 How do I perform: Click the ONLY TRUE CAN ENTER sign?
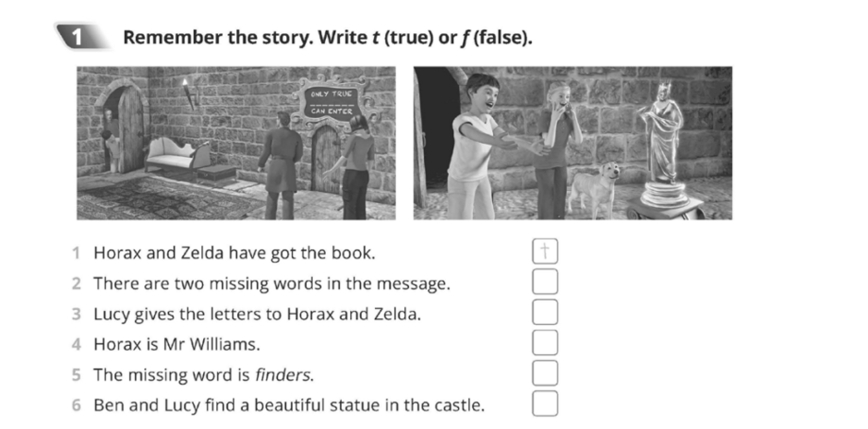click(332, 102)
